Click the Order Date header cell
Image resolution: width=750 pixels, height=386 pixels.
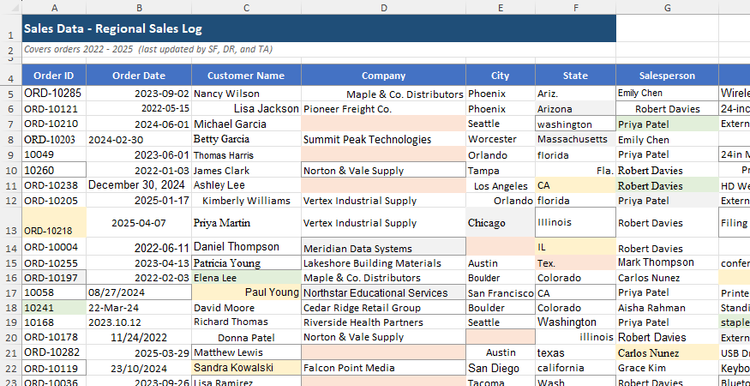tap(139, 76)
